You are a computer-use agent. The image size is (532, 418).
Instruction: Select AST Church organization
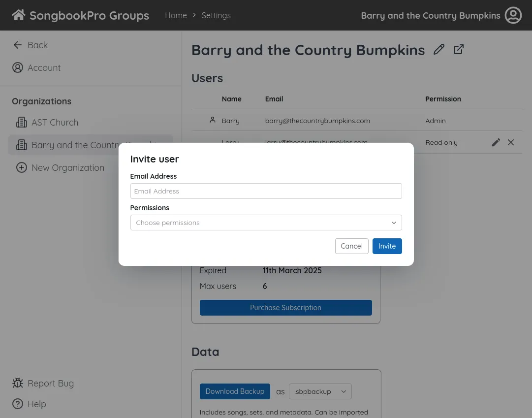coord(55,122)
